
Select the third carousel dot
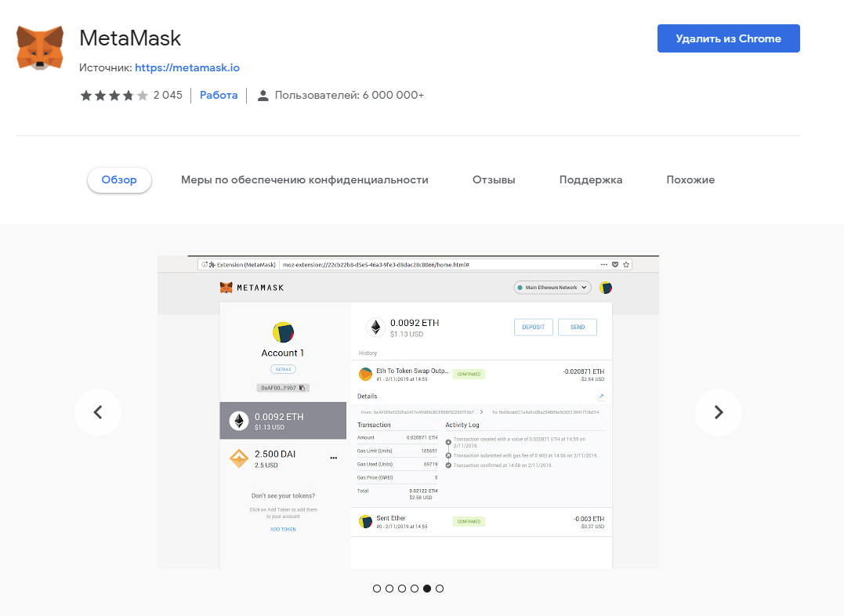click(402, 589)
